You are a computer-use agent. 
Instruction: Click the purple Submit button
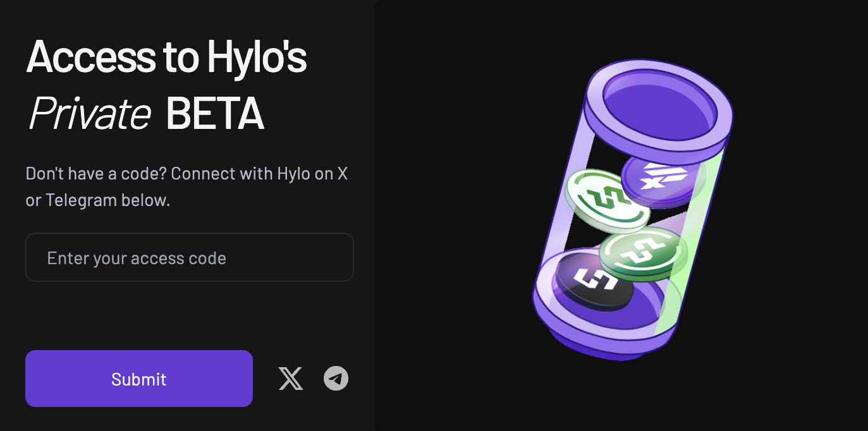coord(139,379)
